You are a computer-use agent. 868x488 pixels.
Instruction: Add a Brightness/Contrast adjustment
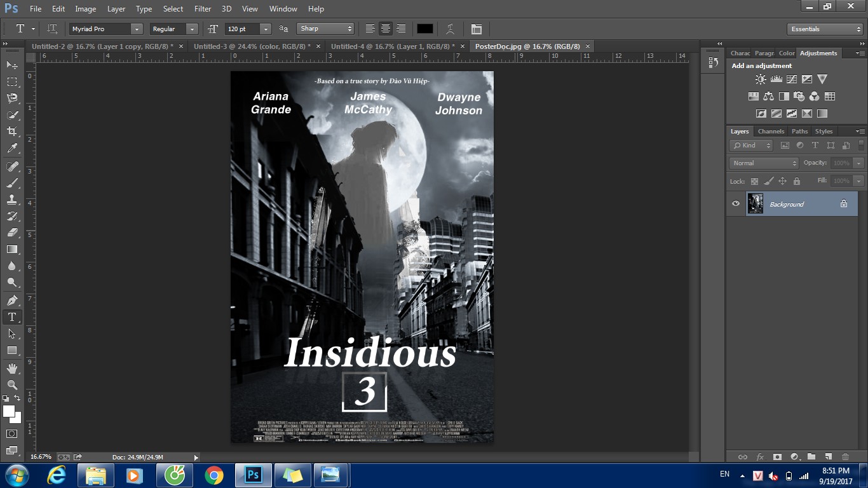pyautogui.click(x=761, y=79)
